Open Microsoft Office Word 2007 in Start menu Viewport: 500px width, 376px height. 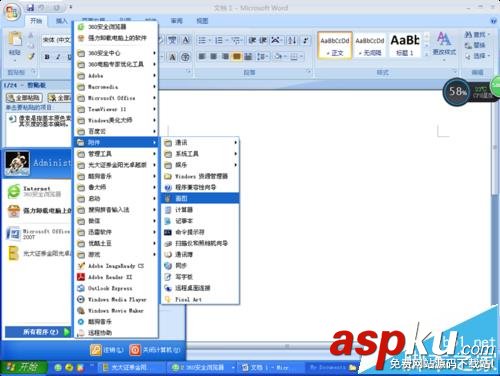coord(39,234)
